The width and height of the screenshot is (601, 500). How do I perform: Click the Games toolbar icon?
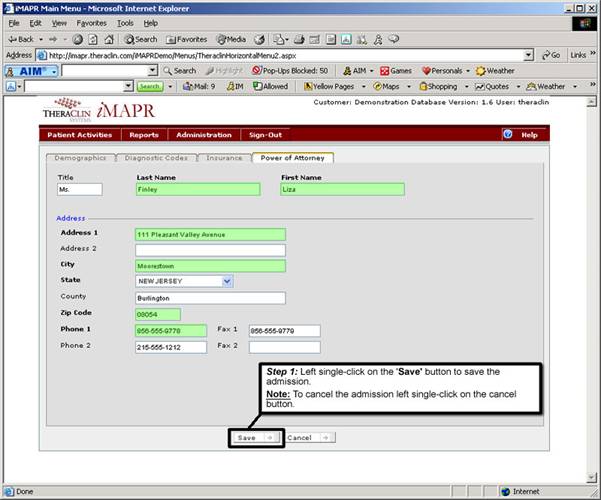tap(396, 71)
